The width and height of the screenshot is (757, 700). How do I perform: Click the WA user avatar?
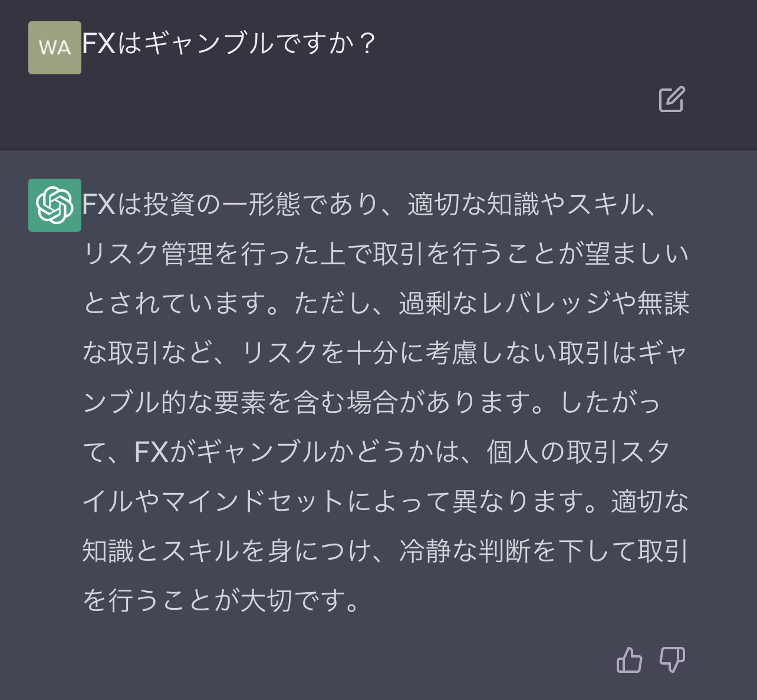click(55, 48)
